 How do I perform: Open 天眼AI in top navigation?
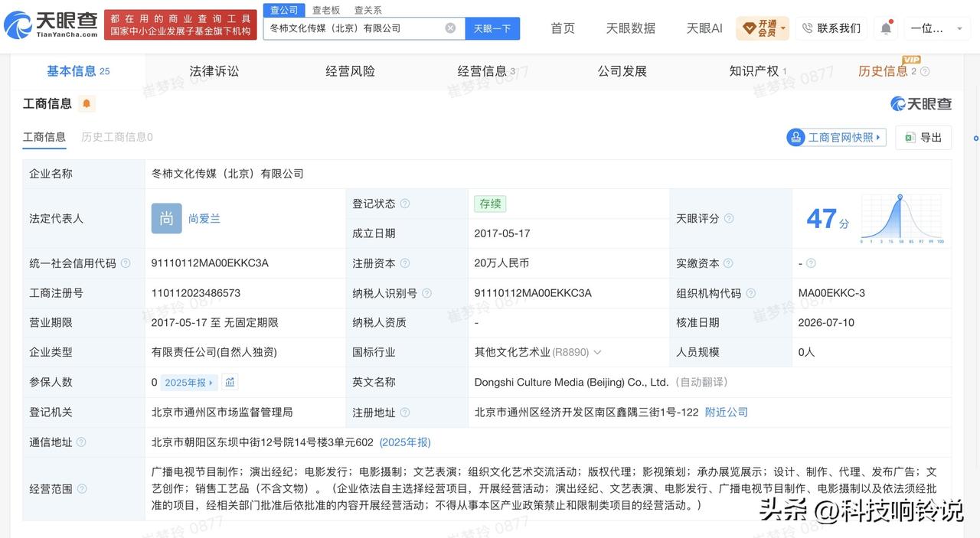[x=704, y=28]
